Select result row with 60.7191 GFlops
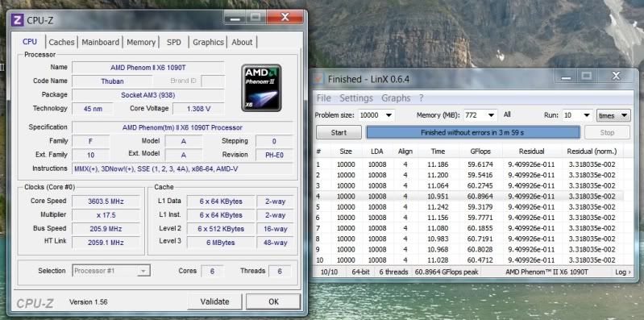 [468, 239]
